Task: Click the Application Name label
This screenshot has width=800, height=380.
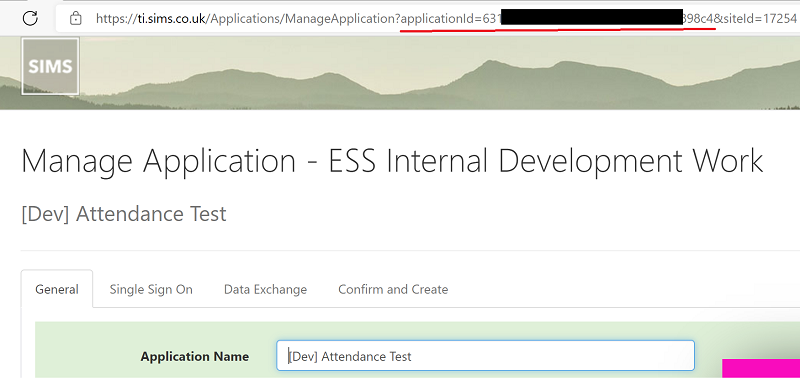Action: [x=195, y=356]
